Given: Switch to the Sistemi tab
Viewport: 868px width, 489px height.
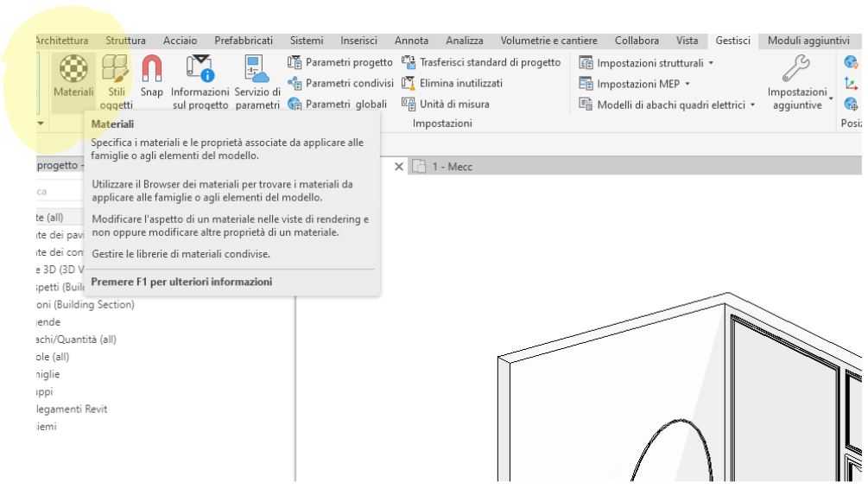Looking at the screenshot, I should coord(307,41).
